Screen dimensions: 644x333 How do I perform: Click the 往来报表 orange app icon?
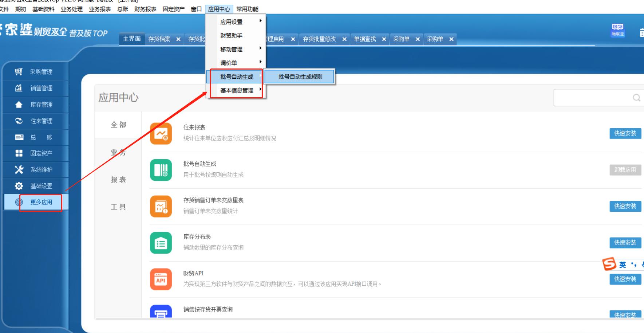click(161, 134)
